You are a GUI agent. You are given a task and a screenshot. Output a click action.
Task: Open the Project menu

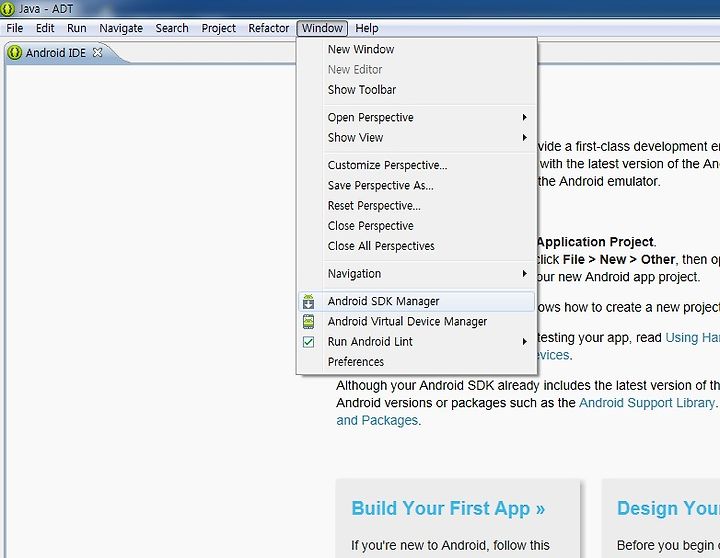click(x=219, y=28)
